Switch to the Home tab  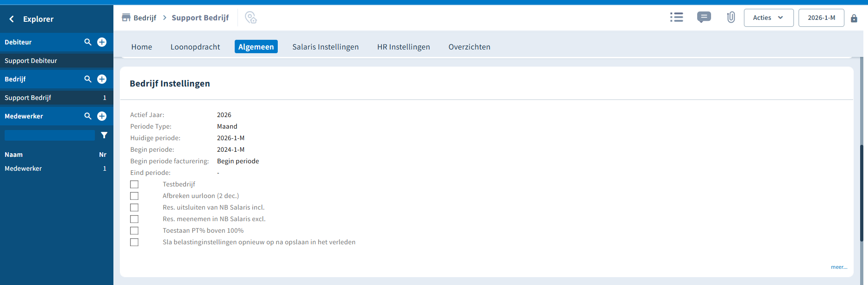tap(142, 47)
